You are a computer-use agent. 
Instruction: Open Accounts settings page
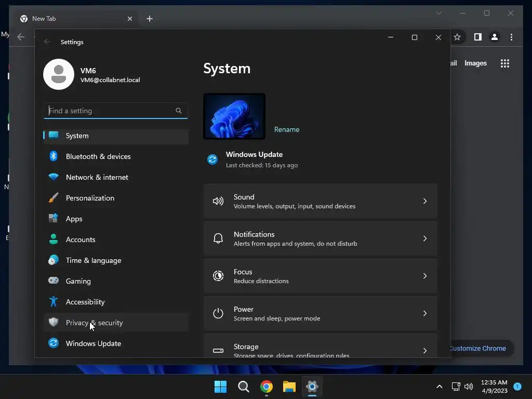(x=116, y=240)
